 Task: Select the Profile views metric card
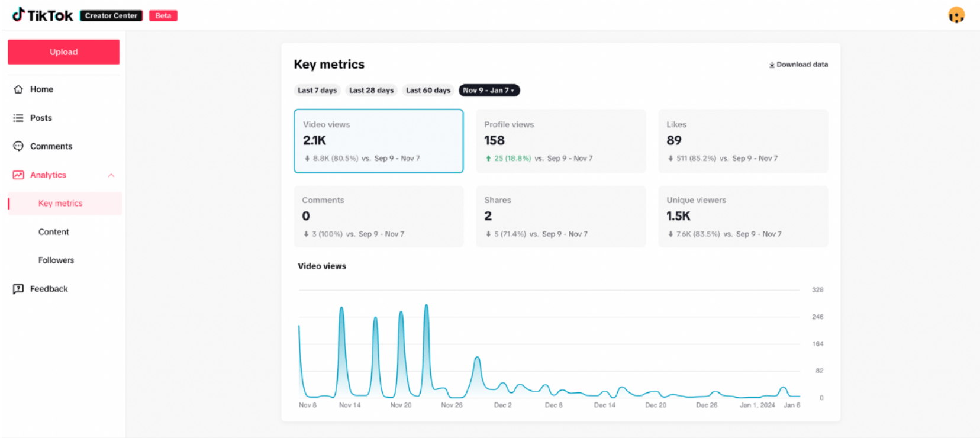coord(560,141)
